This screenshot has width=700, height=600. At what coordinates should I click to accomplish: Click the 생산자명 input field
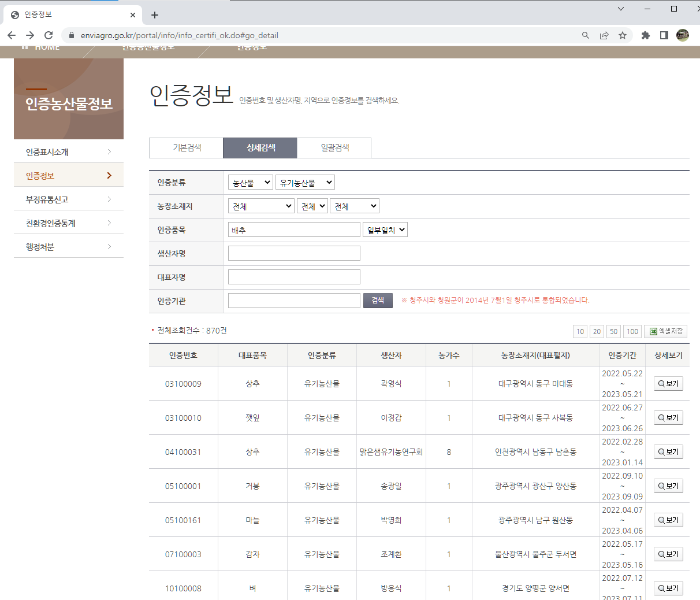[294, 253]
